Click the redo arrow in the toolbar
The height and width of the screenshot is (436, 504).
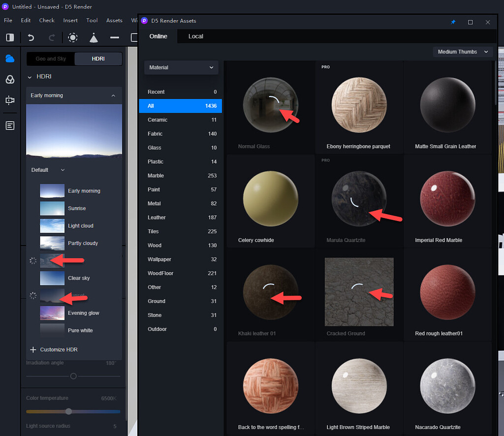[51, 37]
